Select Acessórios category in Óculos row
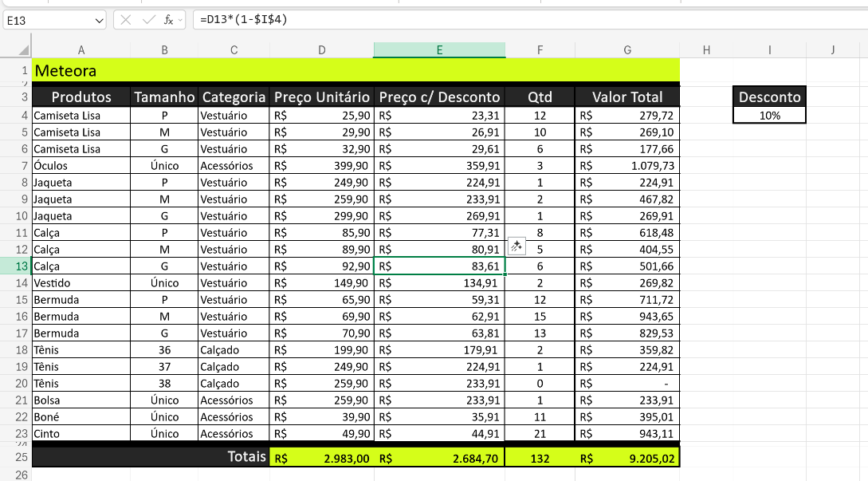Viewport: 868px width, 481px height. click(x=234, y=166)
